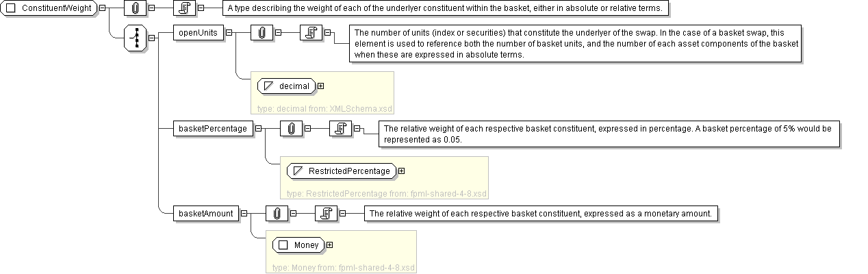The width and height of the screenshot is (868, 274).
Task: Click the Money type box
Action: click(298, 245)
